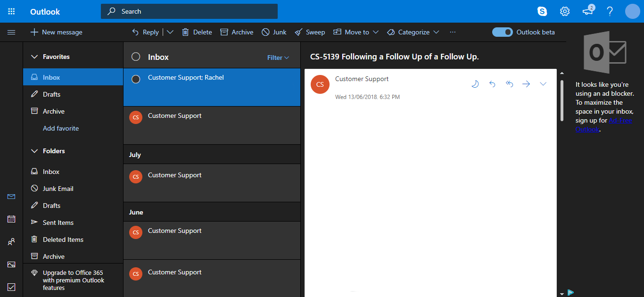The height and width of the screenshot is (297, 644).
Task: Click the Add favorite link
Action: pos(61,128)
